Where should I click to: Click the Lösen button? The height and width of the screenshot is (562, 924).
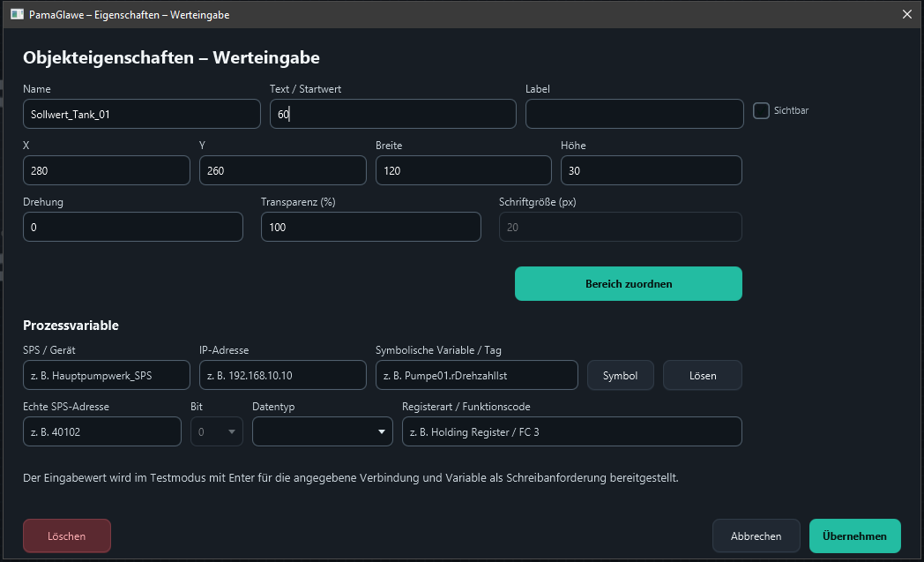703,376
